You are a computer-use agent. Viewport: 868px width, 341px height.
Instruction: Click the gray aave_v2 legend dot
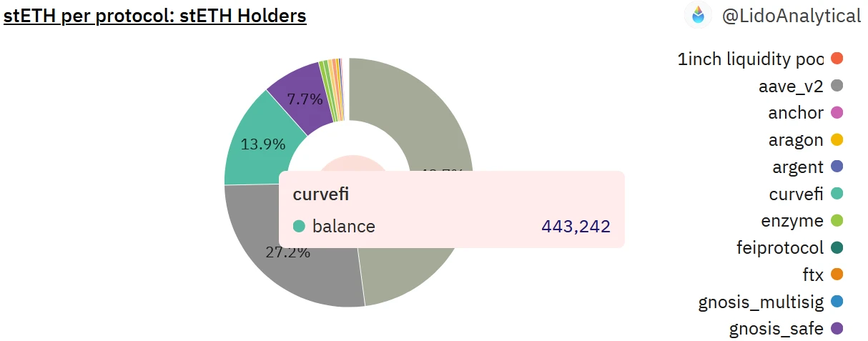tap(837, 86)
